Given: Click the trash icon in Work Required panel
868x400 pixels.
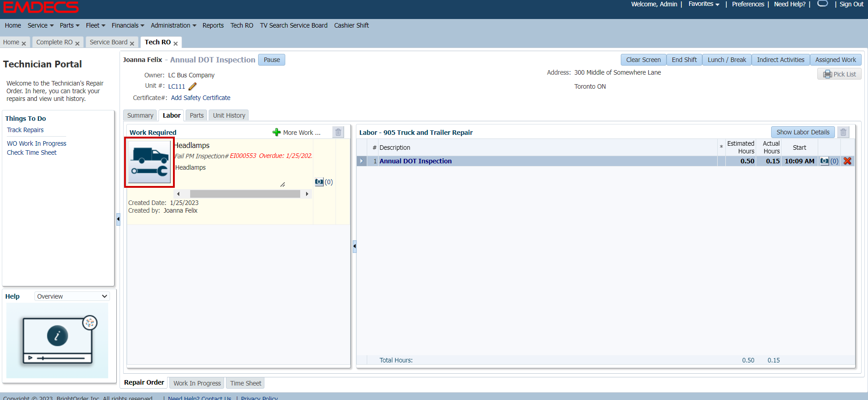Looking at the screenshot, I should click(338, 132).
